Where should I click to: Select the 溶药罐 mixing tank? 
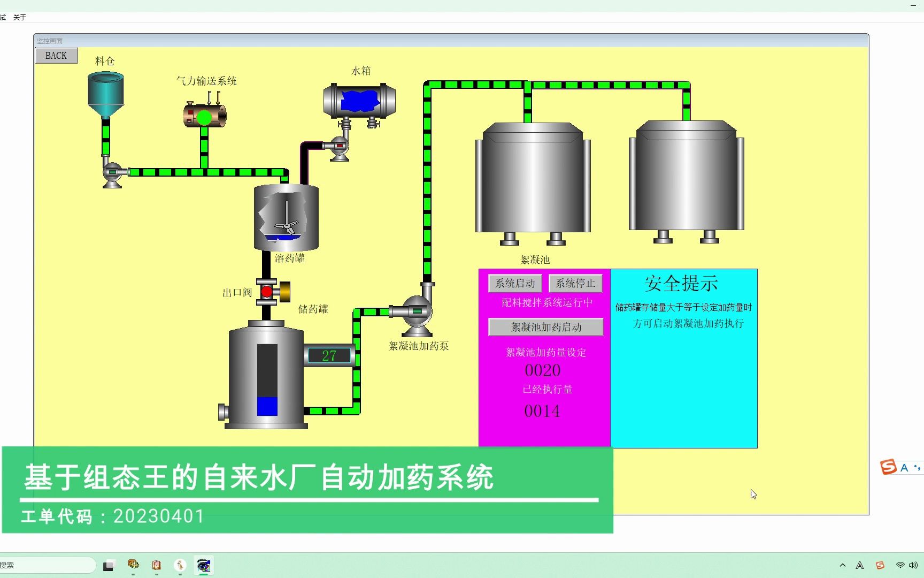286,217
